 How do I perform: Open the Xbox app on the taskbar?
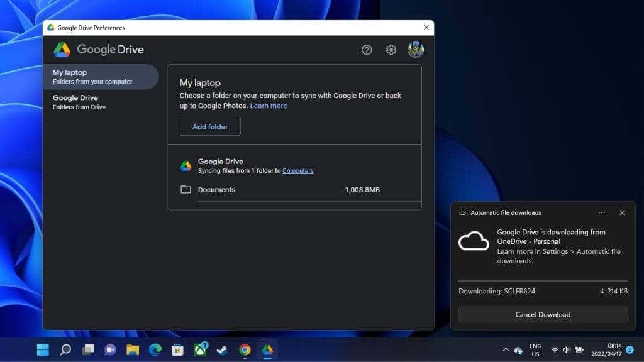[200, 349]
